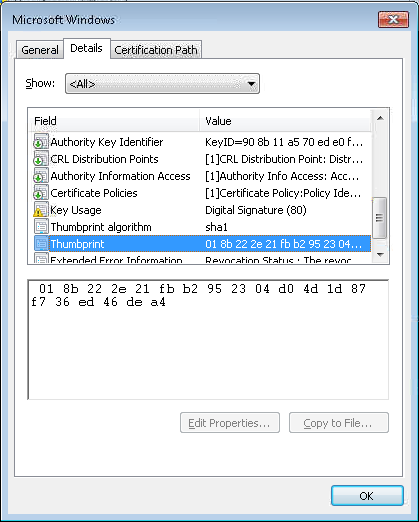Click inside the thumbprint hex value box
Viewport: 419px width, 522px height.
point(208,339)
